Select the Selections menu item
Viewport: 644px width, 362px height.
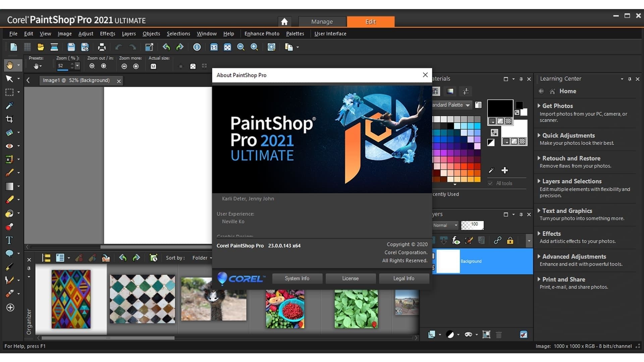coord(178,34)
